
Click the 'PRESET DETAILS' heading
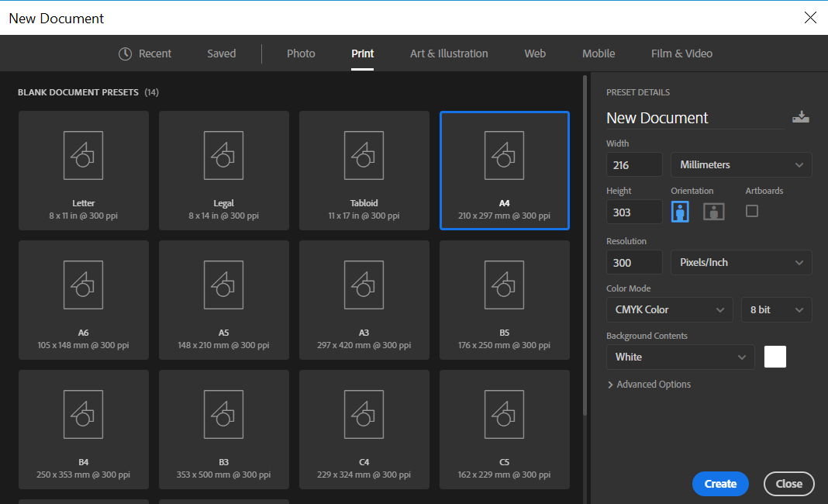point(638,92)
